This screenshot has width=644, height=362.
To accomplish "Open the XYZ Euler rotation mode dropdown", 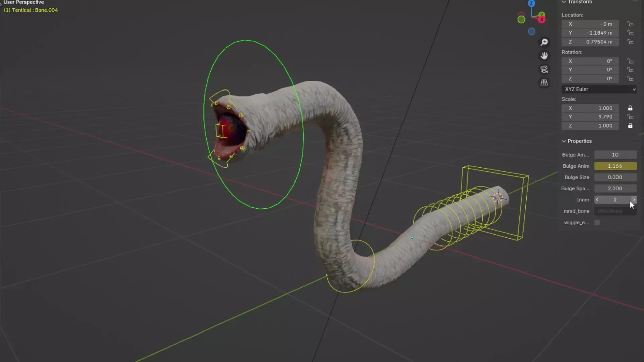I will (599, 89).
